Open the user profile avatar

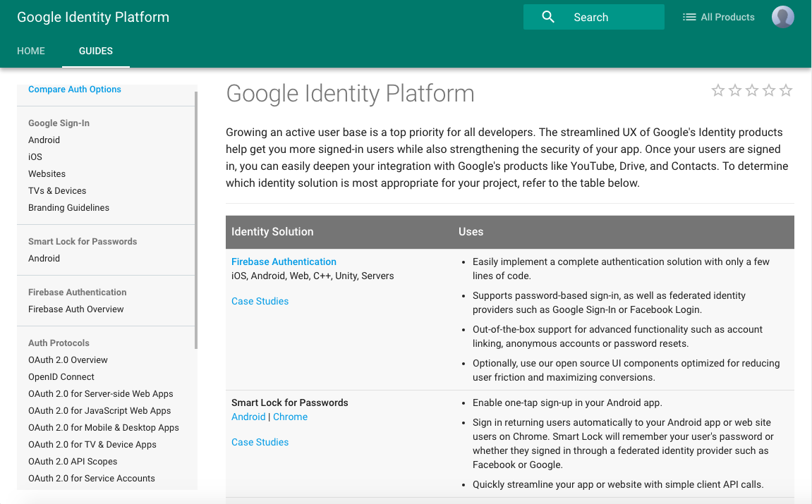click(x=782, y=17)
